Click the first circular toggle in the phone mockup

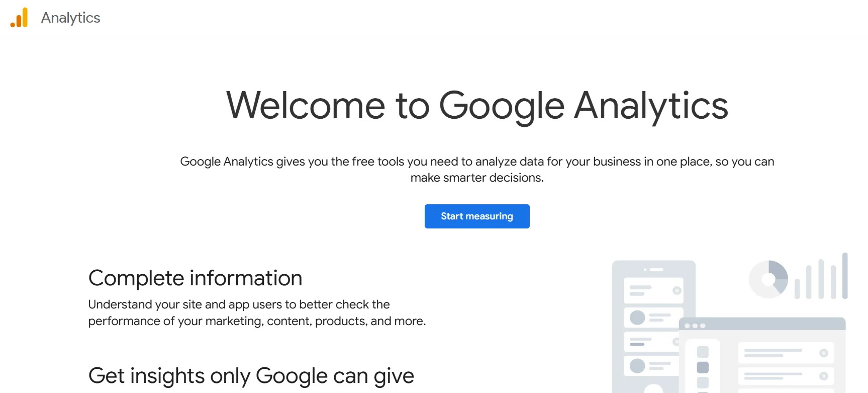(677, 290)
